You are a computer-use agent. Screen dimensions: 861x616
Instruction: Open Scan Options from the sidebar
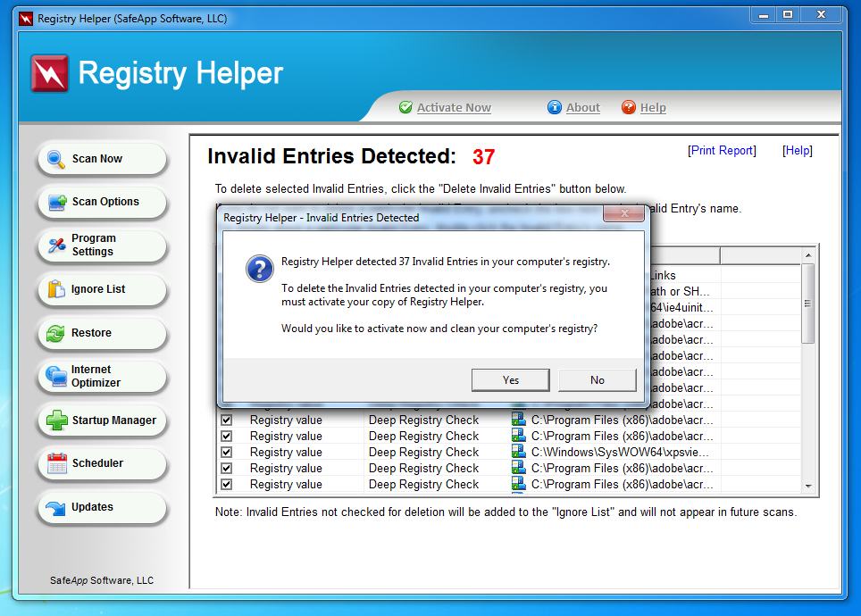pos(102,202)
